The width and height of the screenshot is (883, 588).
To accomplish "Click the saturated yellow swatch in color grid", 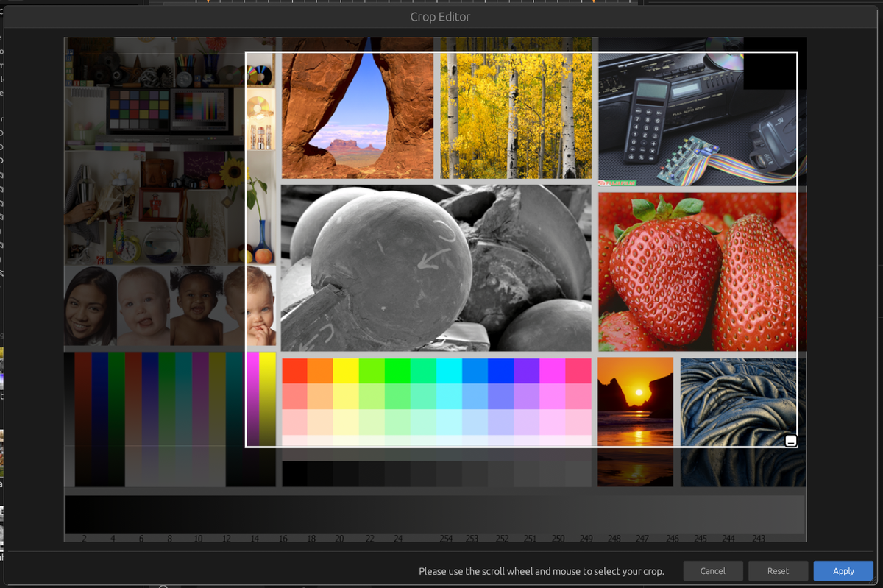I will click(x=346, y=371).
